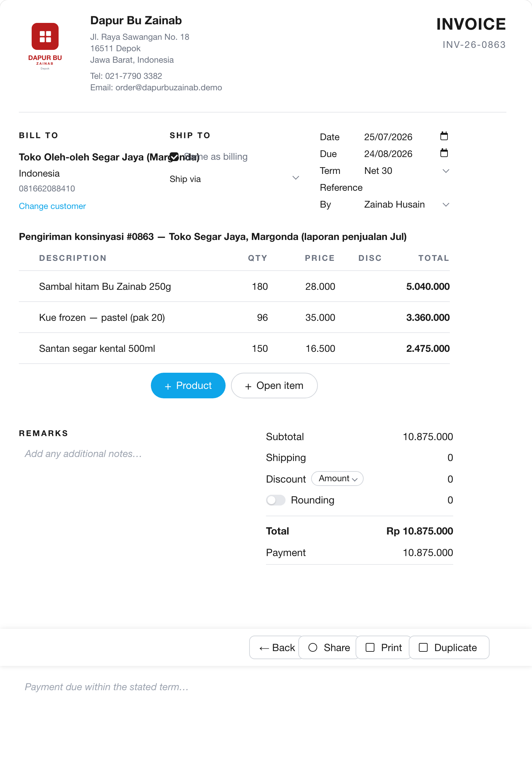532x765 pixels.
Task: Click the grand Total Rp 10.875.000
Action: tap(420, 531)
